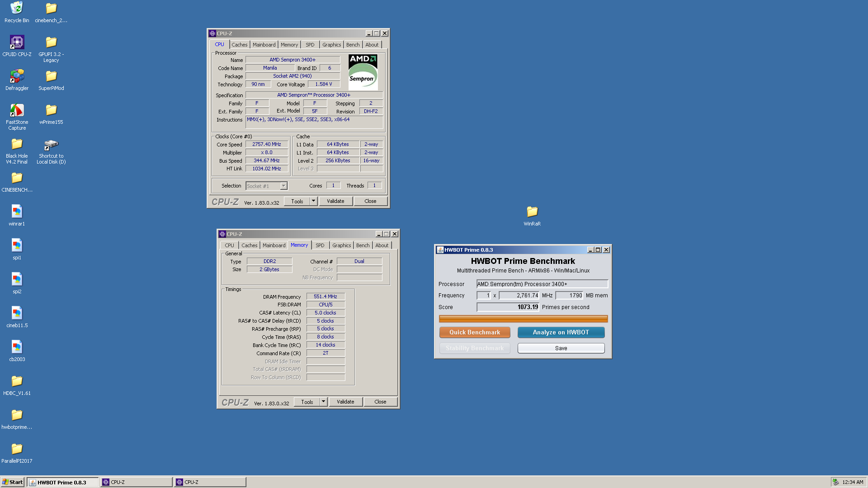This screenshot has height=488, width=868.
Task: Open SPD tab in top CPU-Z window
Action: (x=310, y=45)
